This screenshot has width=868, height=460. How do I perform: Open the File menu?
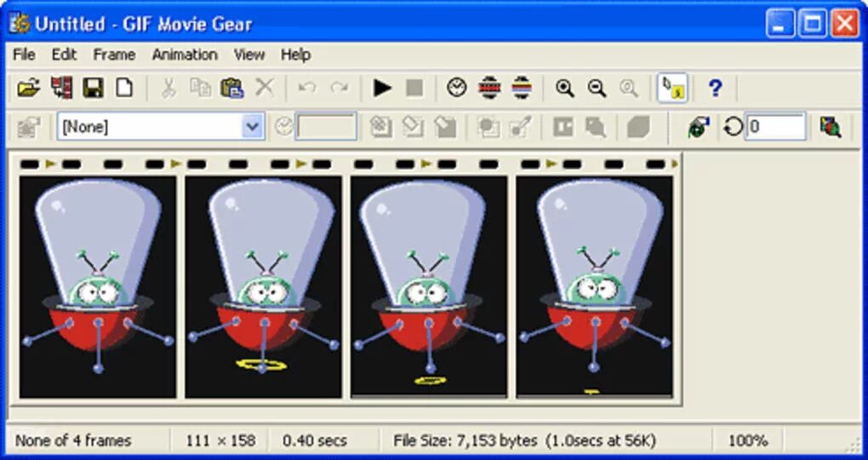pos(24,55)
